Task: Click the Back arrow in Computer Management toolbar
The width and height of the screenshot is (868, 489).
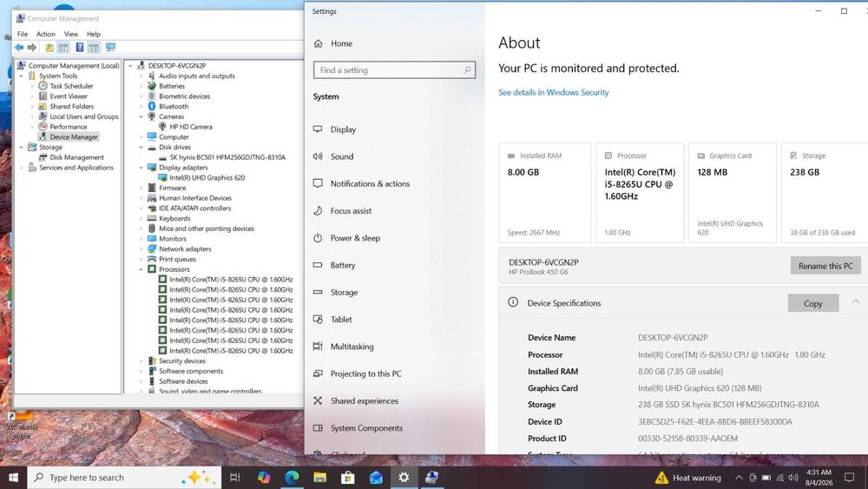Action: coord(19,48)
